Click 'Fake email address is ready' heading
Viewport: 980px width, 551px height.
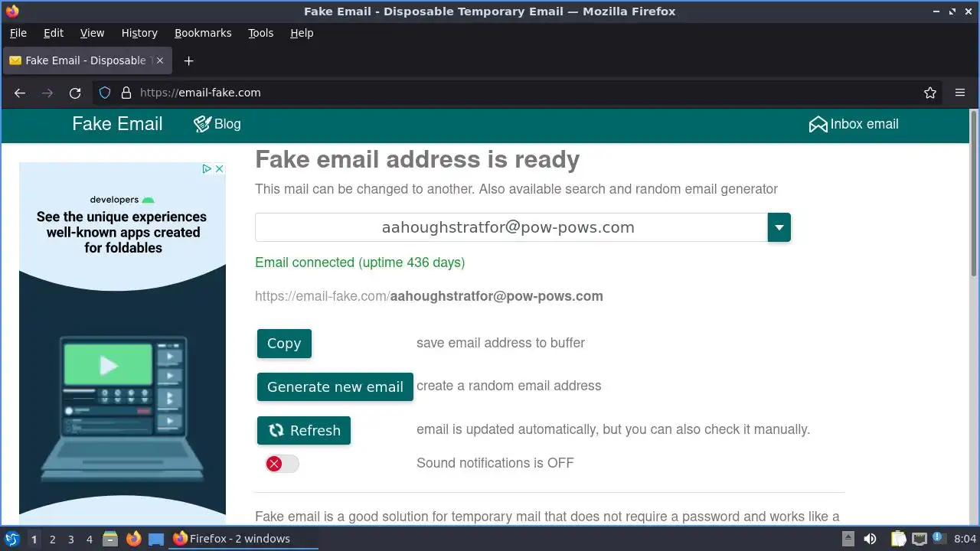(x=417, y=159)
